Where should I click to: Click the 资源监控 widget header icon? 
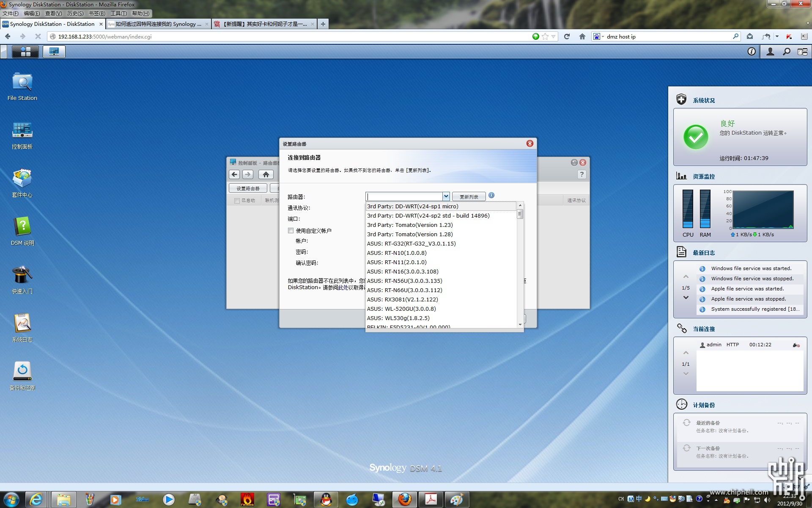coord(681,176)
